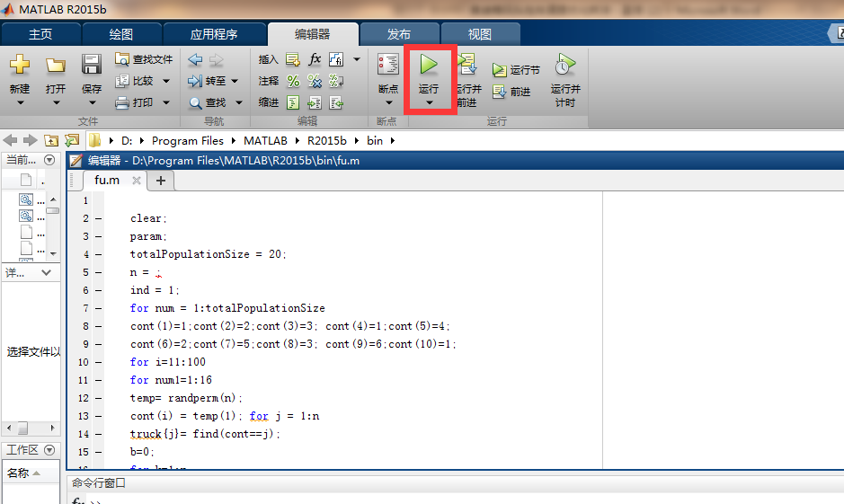The width and height of the screenshot is (844, 504).
Task: Click the address bar back arrow
Action: tap(10, 141)
